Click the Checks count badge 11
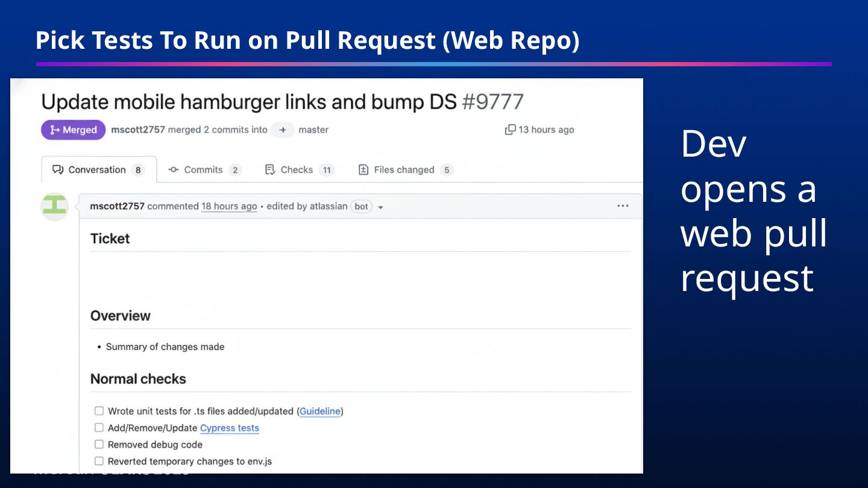The height and width of the screenshot is (488, 868). coord(327,170)
